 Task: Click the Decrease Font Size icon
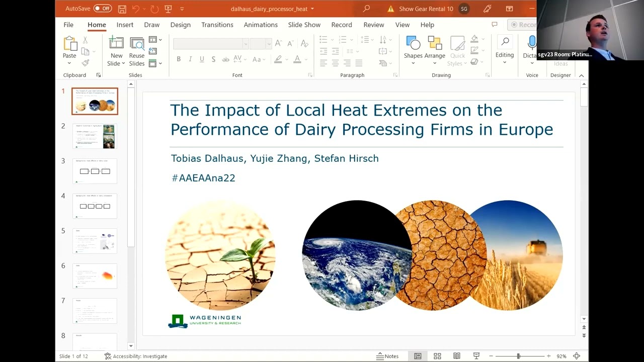[290, 44]
